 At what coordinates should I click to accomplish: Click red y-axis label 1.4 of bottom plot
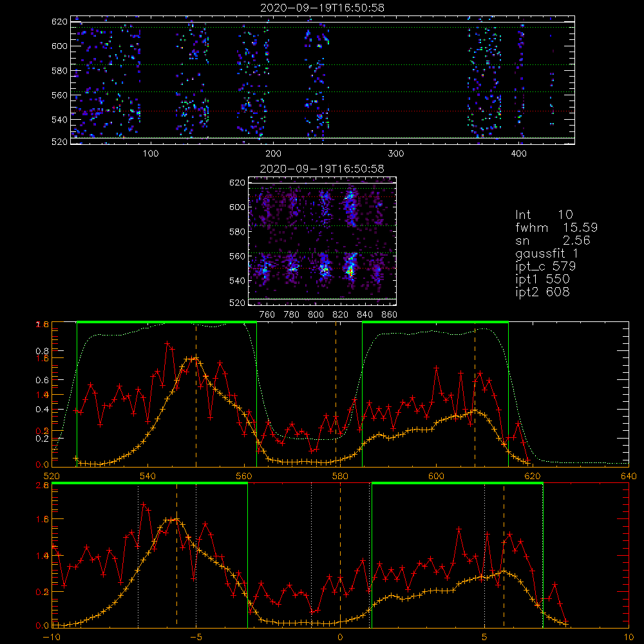pyautogui.click(x=43, y=556)
